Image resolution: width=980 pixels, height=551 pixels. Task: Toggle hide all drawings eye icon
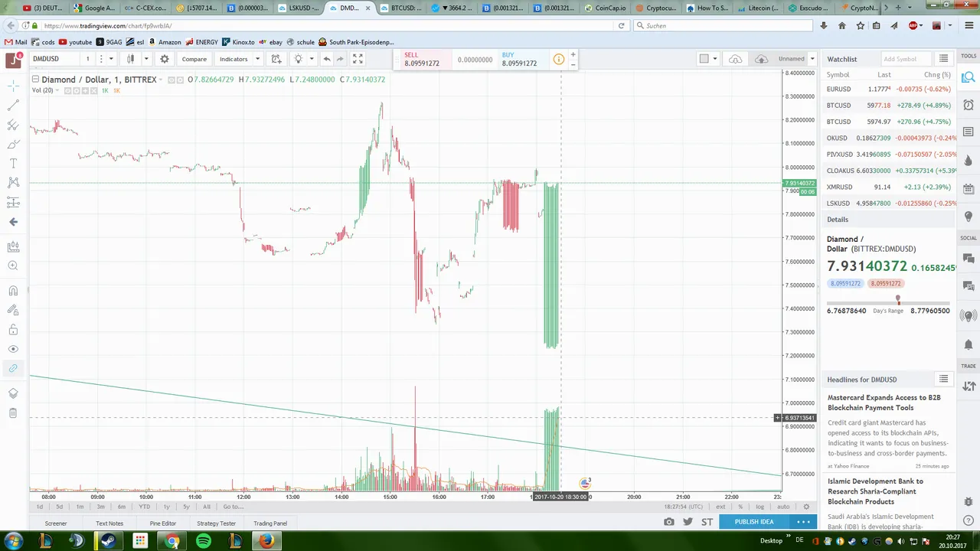(x=13, y=349)
